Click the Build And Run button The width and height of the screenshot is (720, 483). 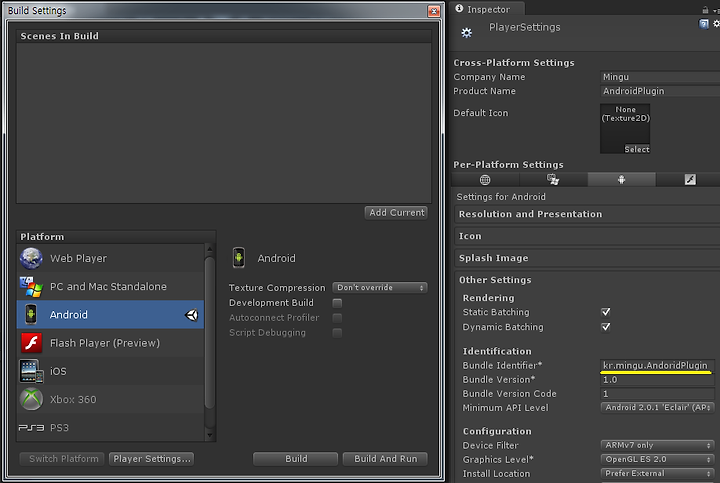tap(385, 459)
